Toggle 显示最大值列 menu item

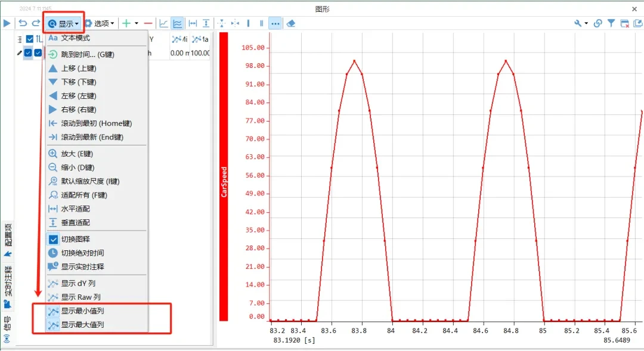[97, 324]
